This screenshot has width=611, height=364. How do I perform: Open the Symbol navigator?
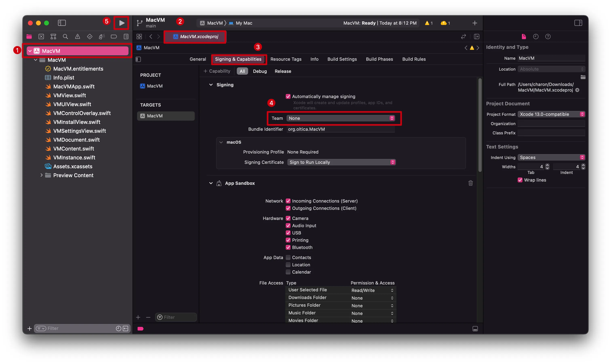click(53, 37)
